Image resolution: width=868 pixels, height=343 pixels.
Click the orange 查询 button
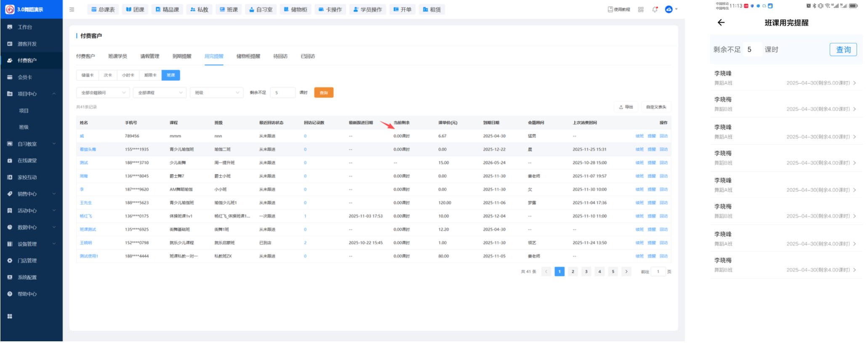point(323,93)
